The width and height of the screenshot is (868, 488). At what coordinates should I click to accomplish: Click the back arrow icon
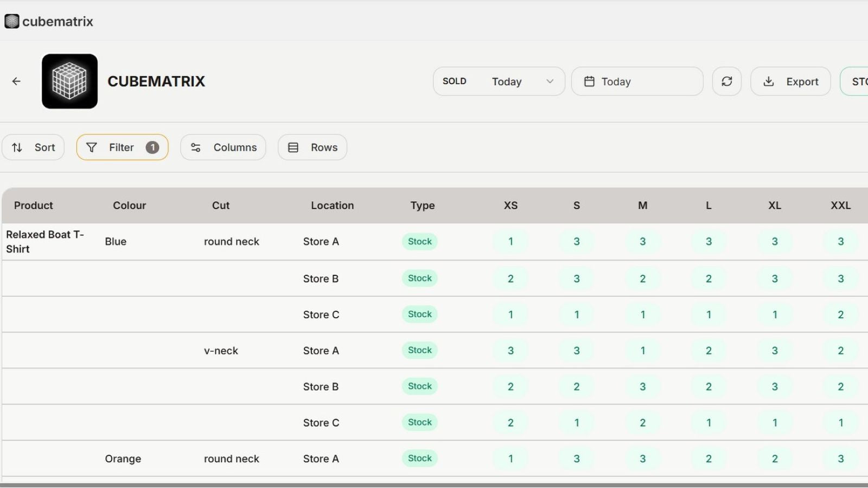pyautogui.click(x=16, y=81)
